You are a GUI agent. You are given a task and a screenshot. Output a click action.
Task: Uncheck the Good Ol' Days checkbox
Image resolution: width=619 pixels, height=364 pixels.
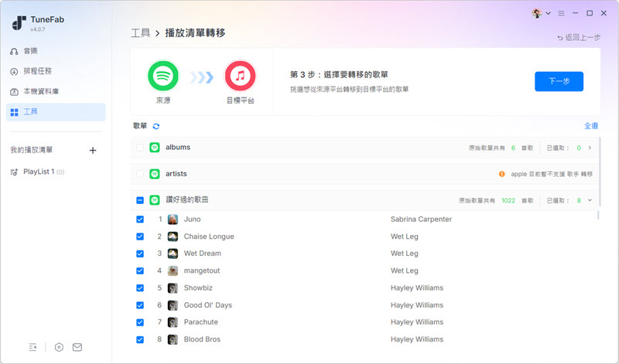click(140, 305)
